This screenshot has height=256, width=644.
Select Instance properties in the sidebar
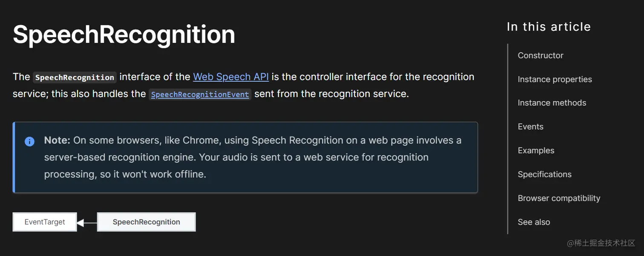(x=555, y=79)
